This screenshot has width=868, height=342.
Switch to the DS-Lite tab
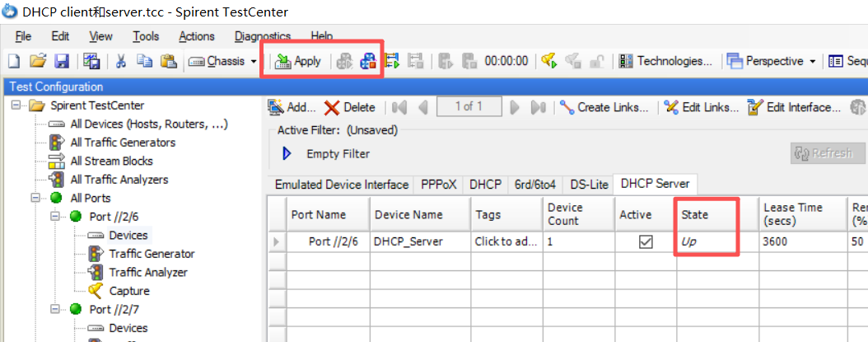pos(589,185)
